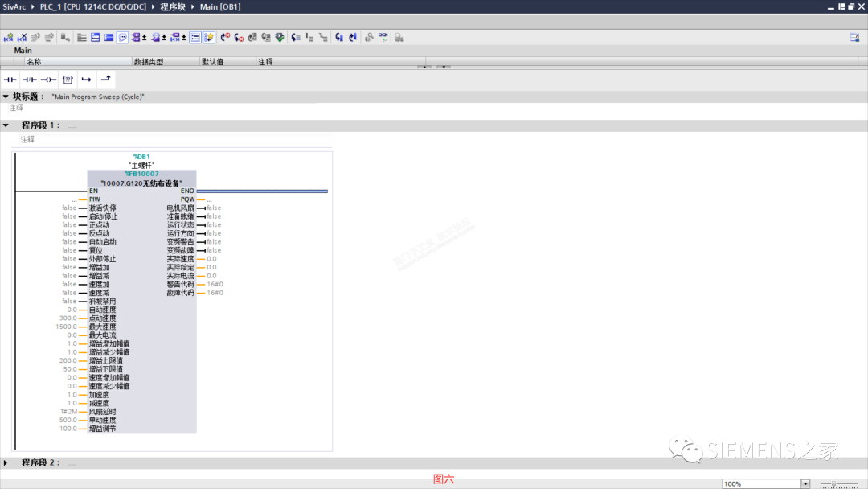
Task: Collapse the 块标题 section
Action: pos(6,97)
